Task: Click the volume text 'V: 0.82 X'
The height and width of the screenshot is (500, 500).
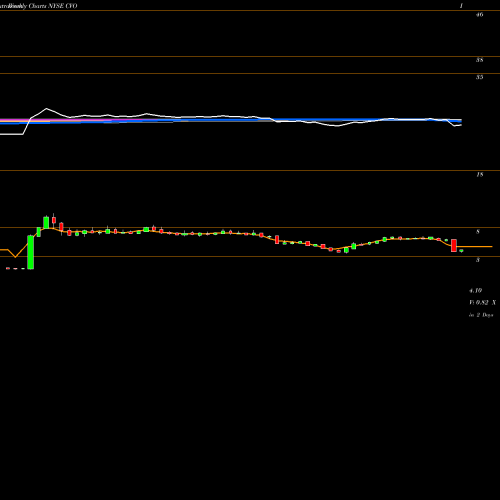Action: pos(482,303)
